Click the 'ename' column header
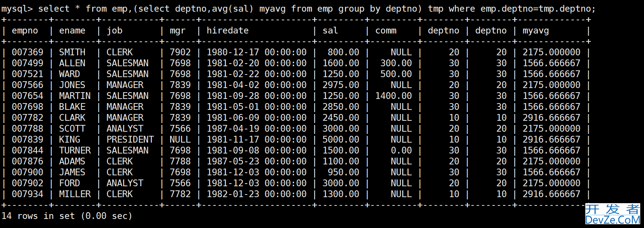 click(72, 30)
